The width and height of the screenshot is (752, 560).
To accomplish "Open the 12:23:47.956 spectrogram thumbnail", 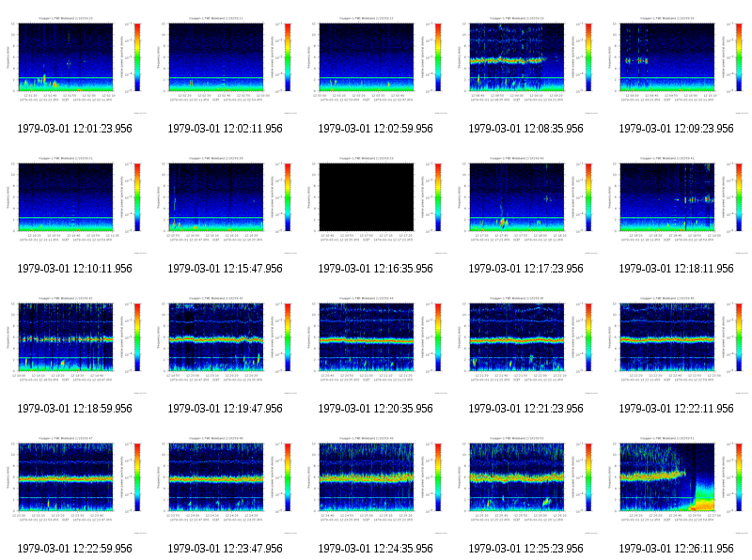I will [x=226, y=485].
